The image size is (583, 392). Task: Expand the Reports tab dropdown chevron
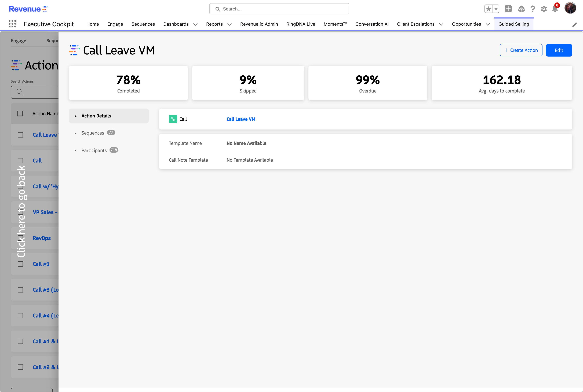[x=229, y=24]
